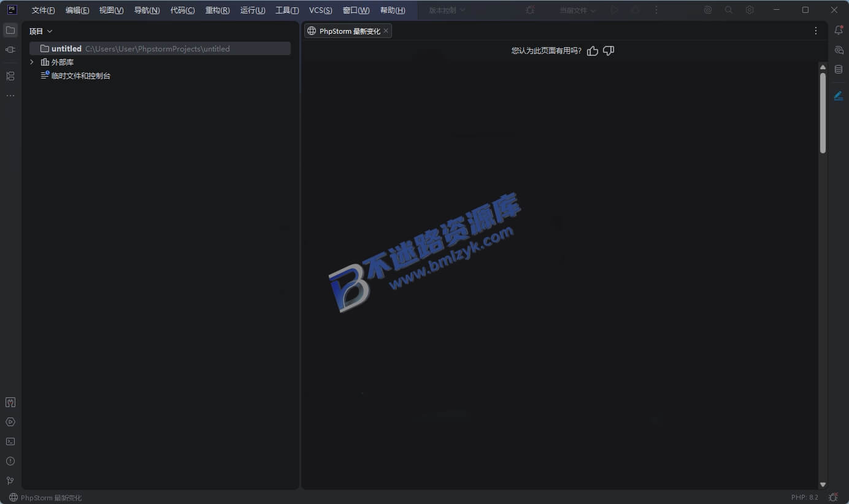The height and width of the screenshot is (504, 849).
Task: Select the 外部库 tree item label
Action: [63, 62]
